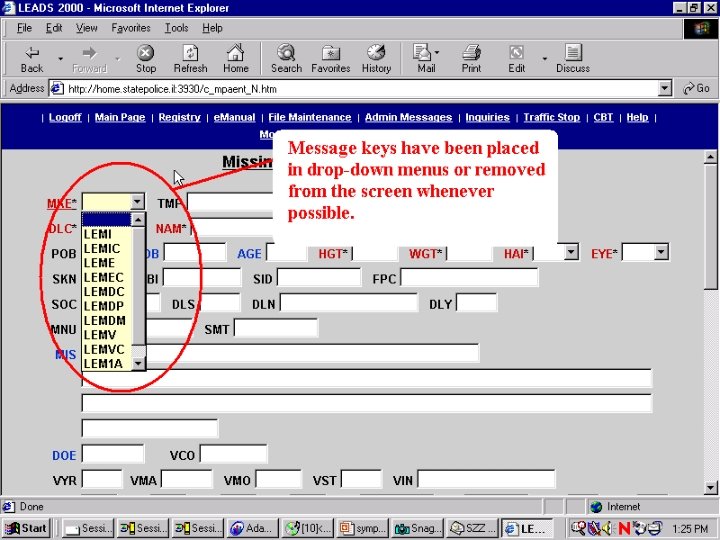Click the Mail toolbar icon
Screen dimensions: 720x540
pyautogui.click(x=423, y=53)
